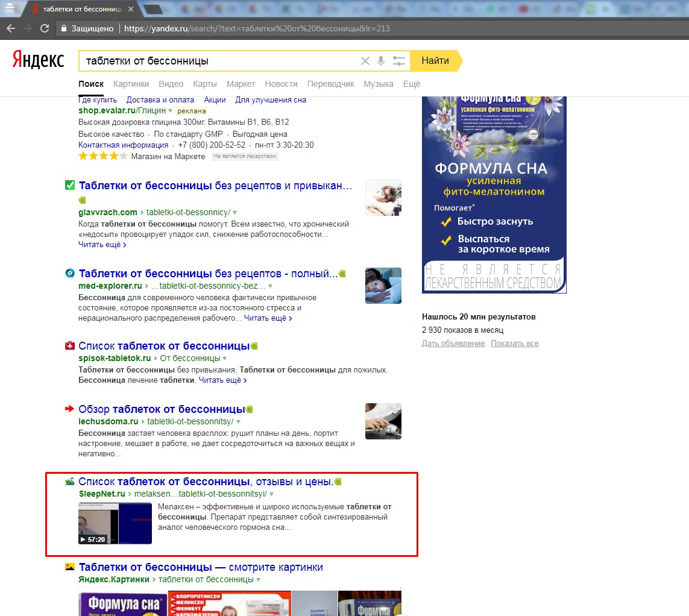Clear the search query with the X icon

tap(365, 61)
